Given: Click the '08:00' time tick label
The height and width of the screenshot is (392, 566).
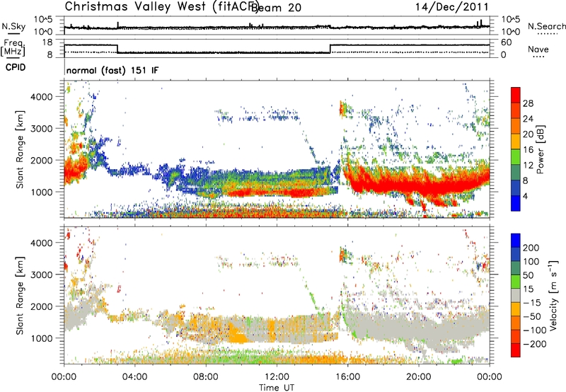Looking at the screenshot, I should pos(205,377).
